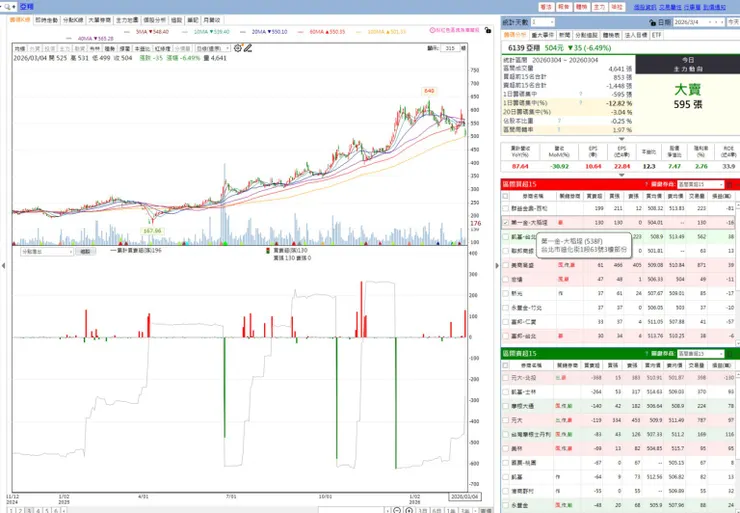Click the circled info icon above the chart

(x=431, y=30)
